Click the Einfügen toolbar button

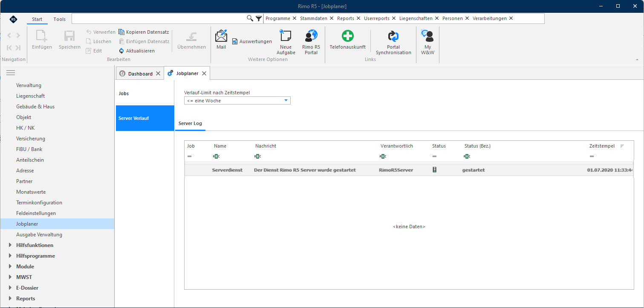click(x=42, y=40)
